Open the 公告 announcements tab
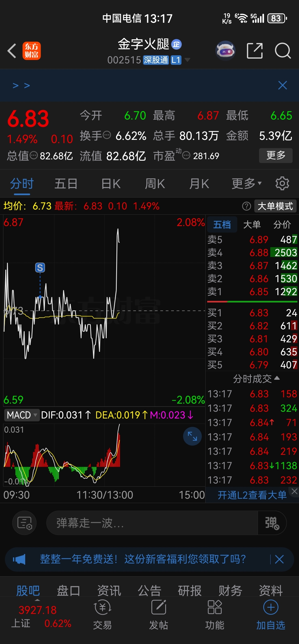 point(149,591)
